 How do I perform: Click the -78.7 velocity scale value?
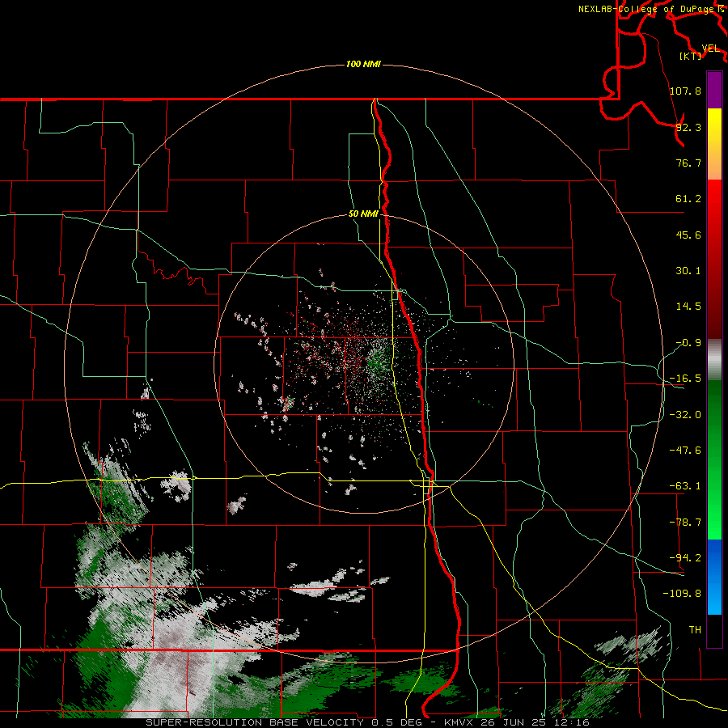[x=685, y=523]
